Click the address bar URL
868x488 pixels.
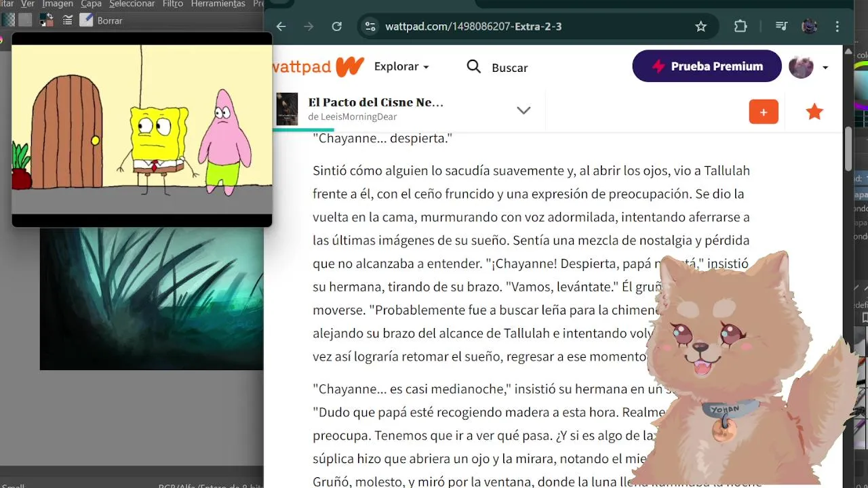tap(473, 26)
